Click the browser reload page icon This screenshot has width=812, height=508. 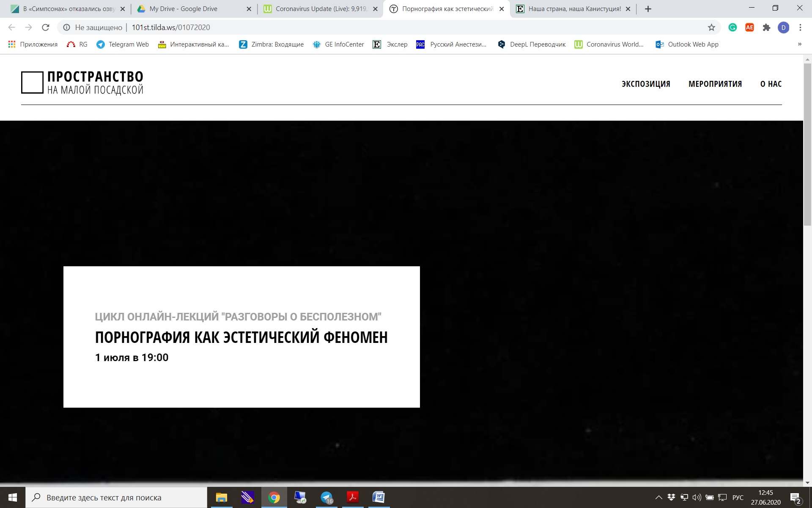(46, 28)
